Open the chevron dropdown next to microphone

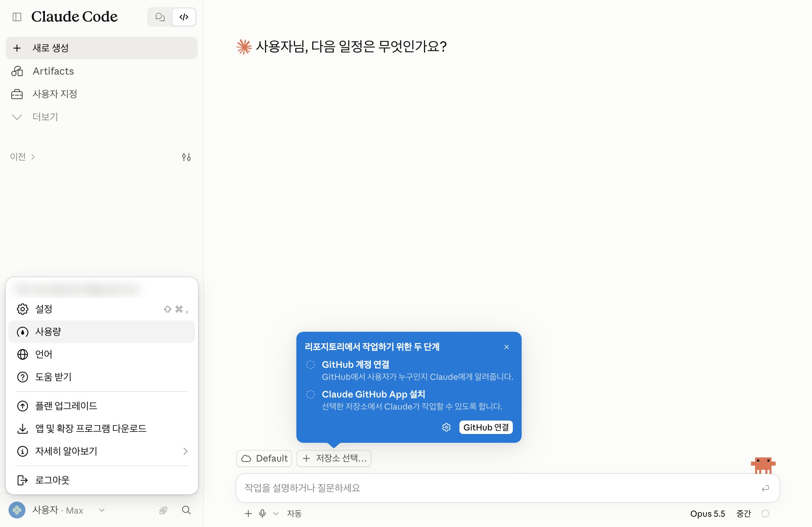(x=276, y=514)
